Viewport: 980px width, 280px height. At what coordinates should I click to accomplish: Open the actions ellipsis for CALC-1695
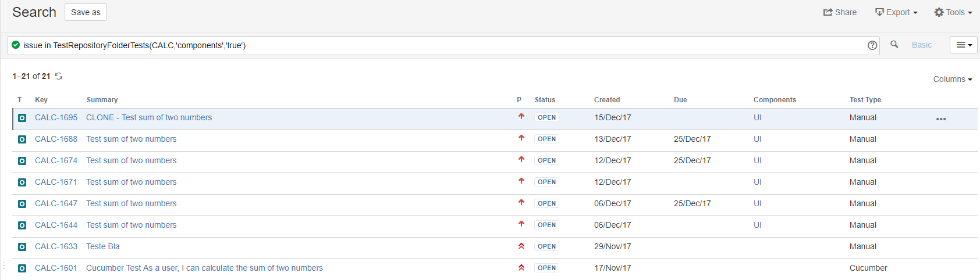click(x=941, y=119)
